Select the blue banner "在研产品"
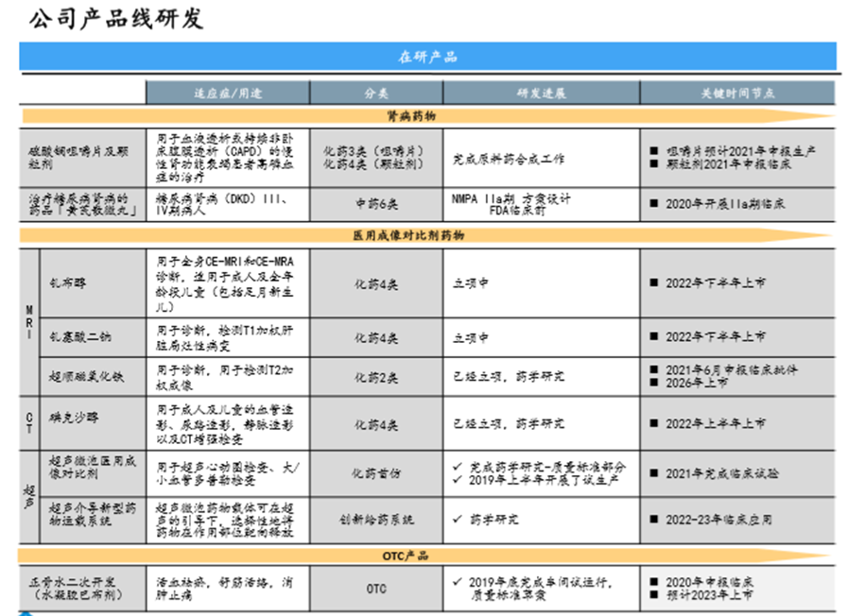 coord(427,56)
